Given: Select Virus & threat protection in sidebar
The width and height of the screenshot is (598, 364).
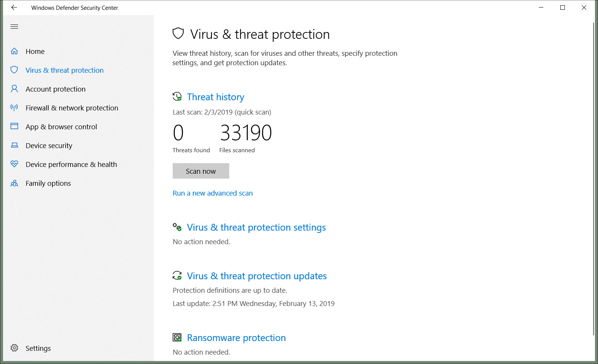Looking at the screenshot, I should [64, 70].
